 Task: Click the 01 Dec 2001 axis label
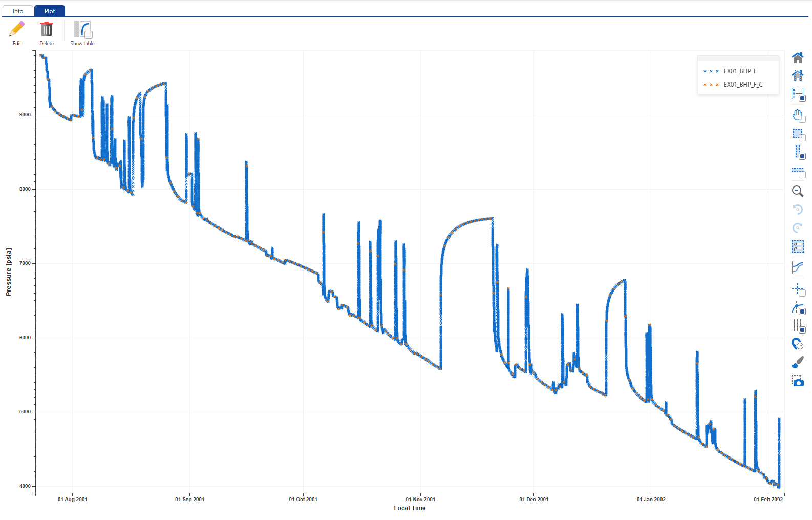pyautogui.click(x=533, y=499)
